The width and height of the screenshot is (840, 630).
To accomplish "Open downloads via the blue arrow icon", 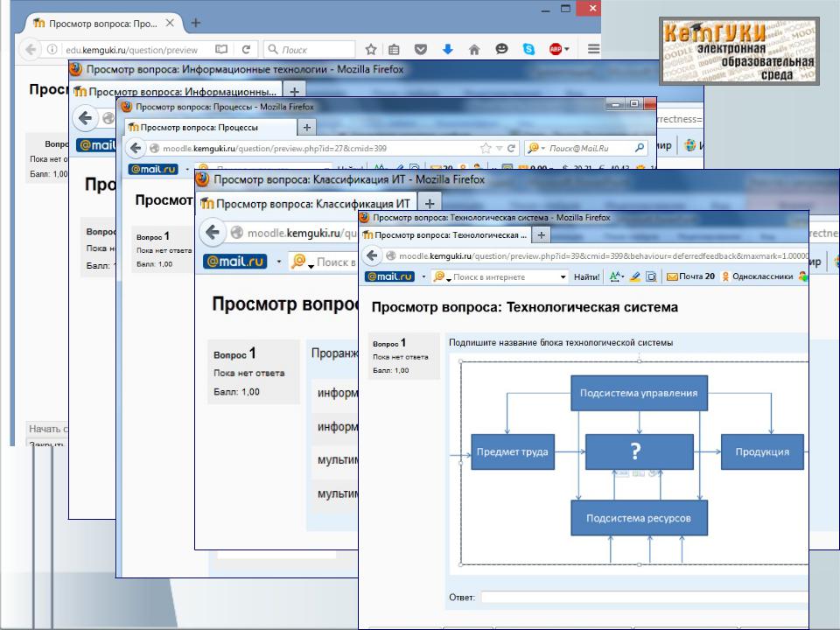I will tap(448, 49).
